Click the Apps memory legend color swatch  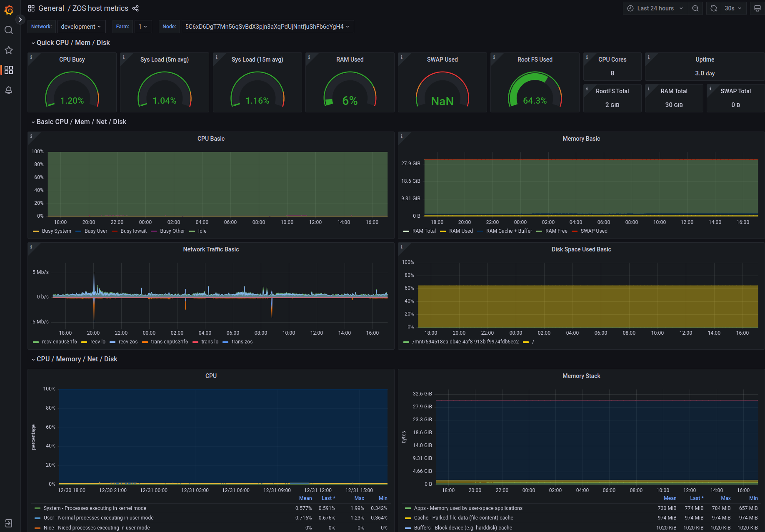coord(408,508)
